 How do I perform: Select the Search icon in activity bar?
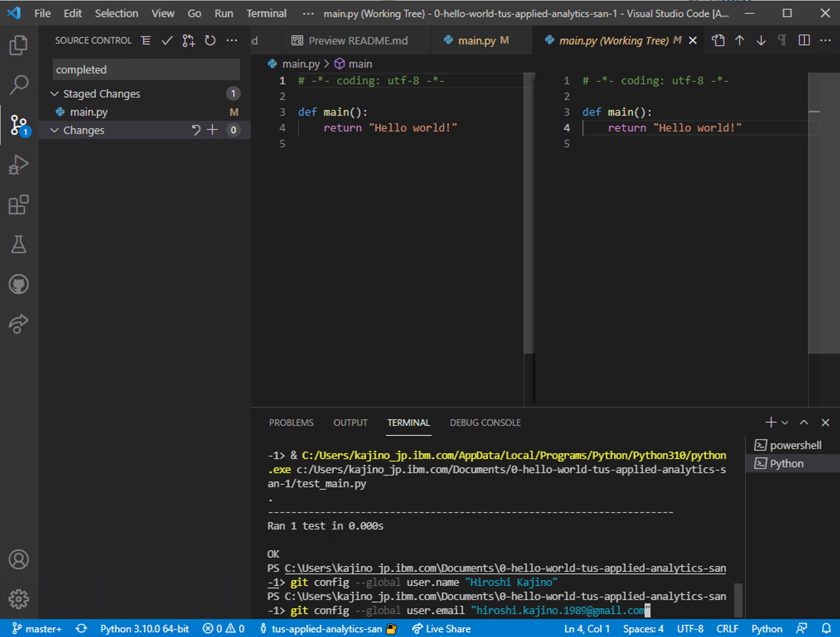19,84
